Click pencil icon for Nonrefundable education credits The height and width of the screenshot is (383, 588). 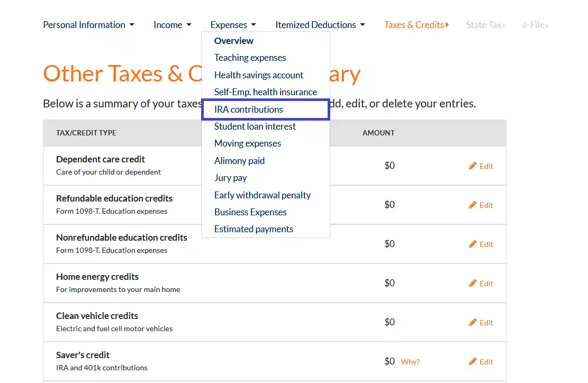click(x=473, y=244)
